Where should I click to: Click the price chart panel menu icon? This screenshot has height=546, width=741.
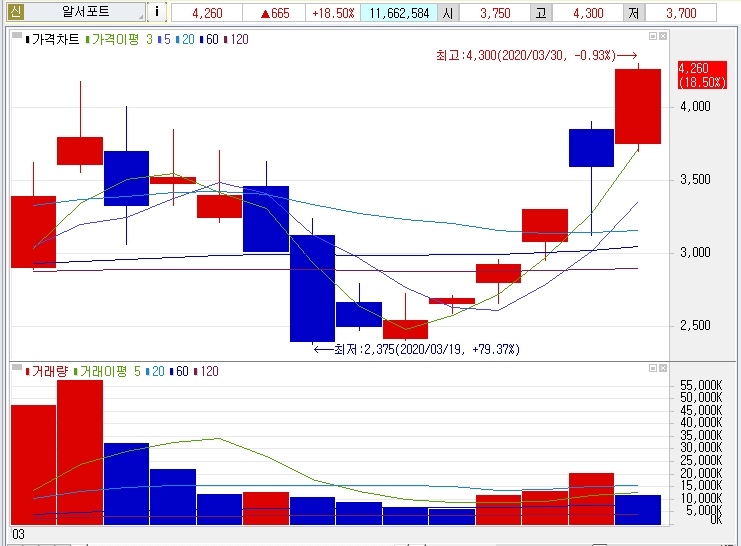[x=17, y=35]
